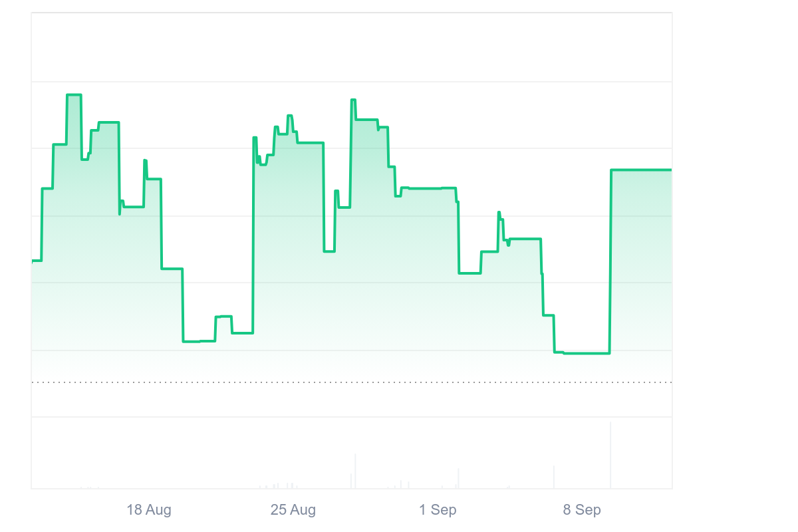The width and height of the screenshot is (798, 532).
Task: Click the tall volume bar after 25 Aug
Action: coord(355,471)
